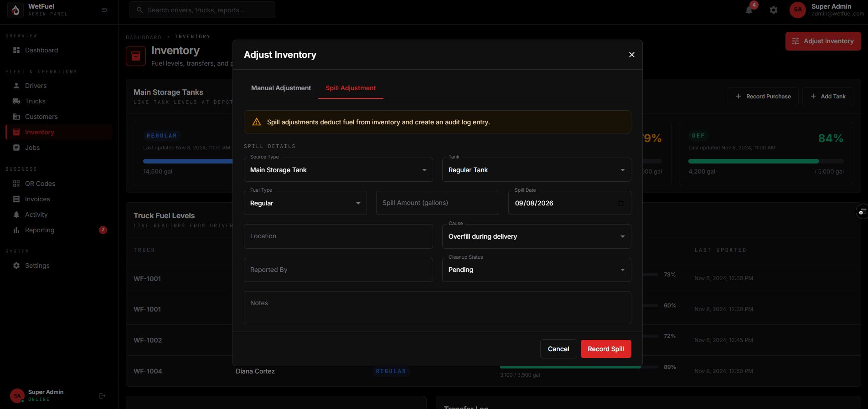
Task: Click the WF-1002 truck row label
Action: click(x=148, y=340)
